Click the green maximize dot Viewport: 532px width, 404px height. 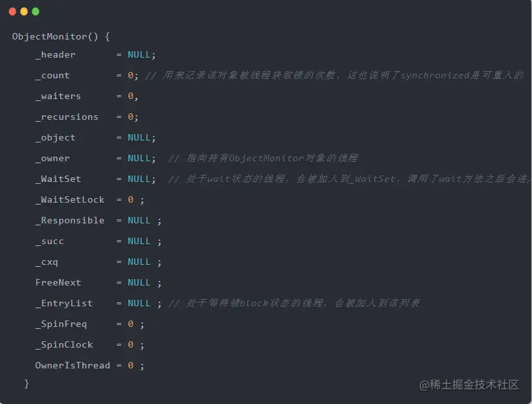pyautogui.click(x=36, y=12)
